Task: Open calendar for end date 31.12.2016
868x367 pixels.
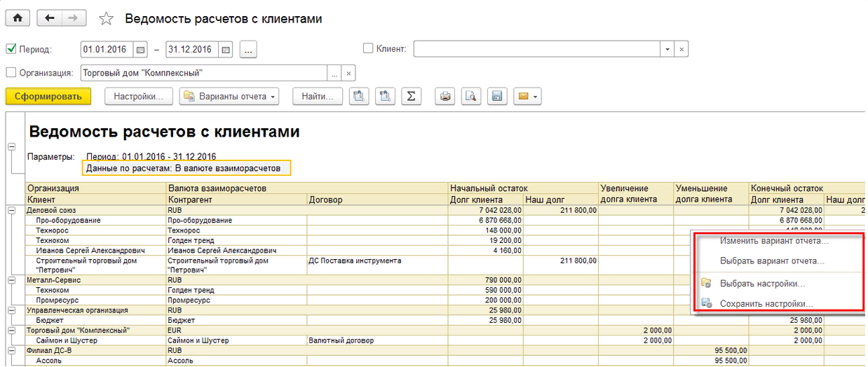Action: pyautogui.click(x=225, y=50)
